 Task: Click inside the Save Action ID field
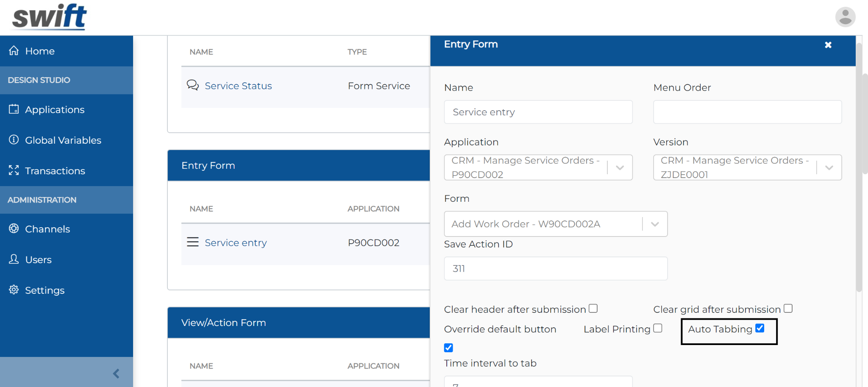[x=555, y=268]
